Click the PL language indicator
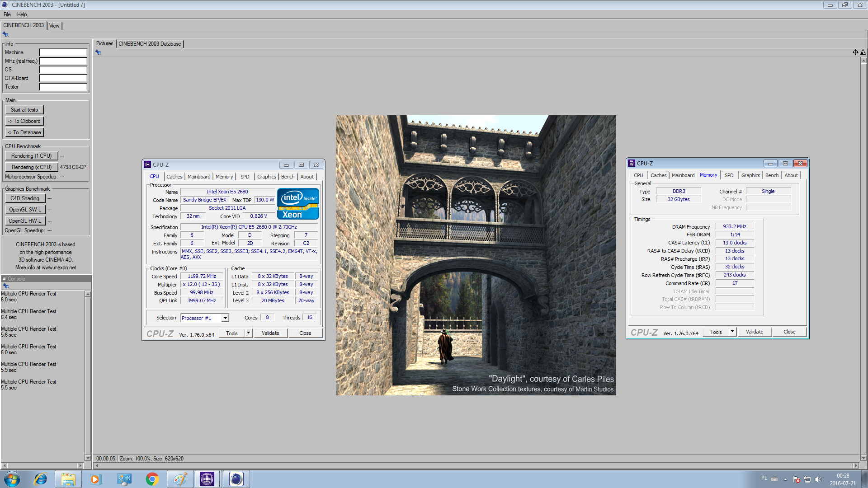Viewport: 868px width, 488px height. pyautogui.click(x=764, y=478)
